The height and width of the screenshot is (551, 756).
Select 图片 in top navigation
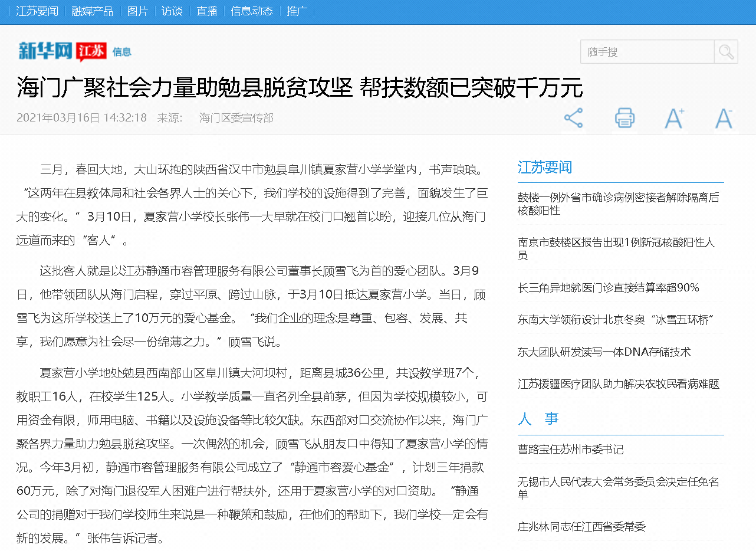tap(137, 11)
